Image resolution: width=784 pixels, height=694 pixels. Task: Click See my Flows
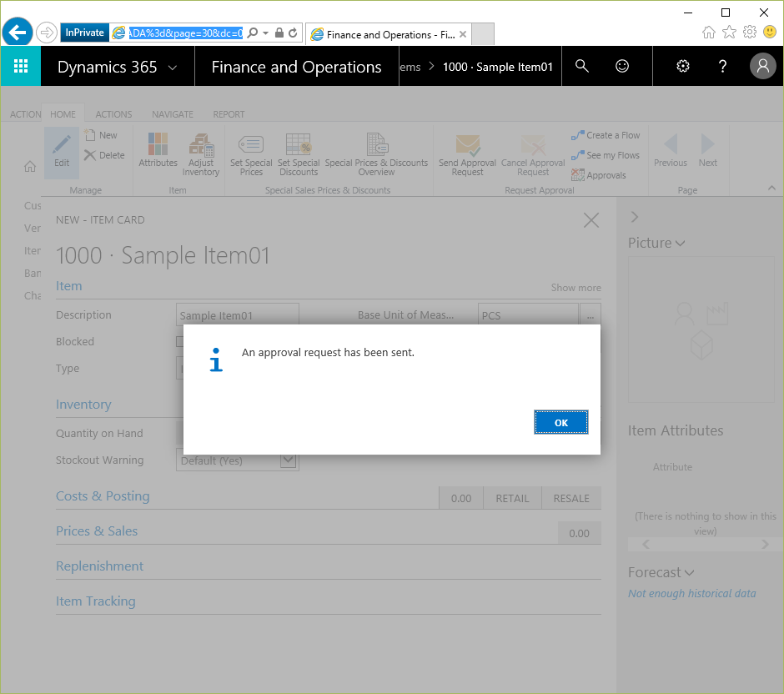pyautogui.click(x=606, y=155)
